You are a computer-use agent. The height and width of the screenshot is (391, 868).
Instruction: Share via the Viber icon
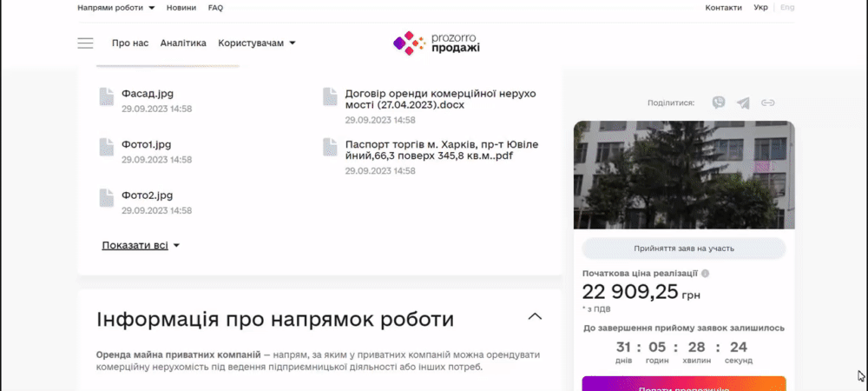coord(719,103)
